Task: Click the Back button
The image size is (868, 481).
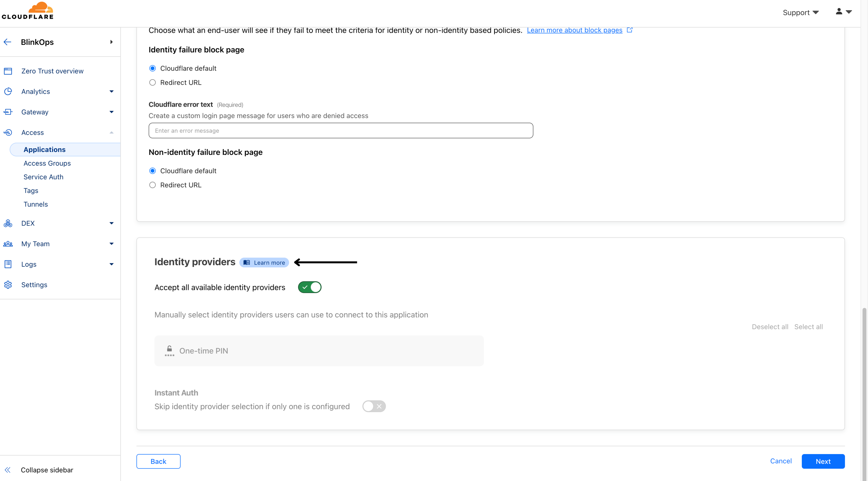Action: 158,461
